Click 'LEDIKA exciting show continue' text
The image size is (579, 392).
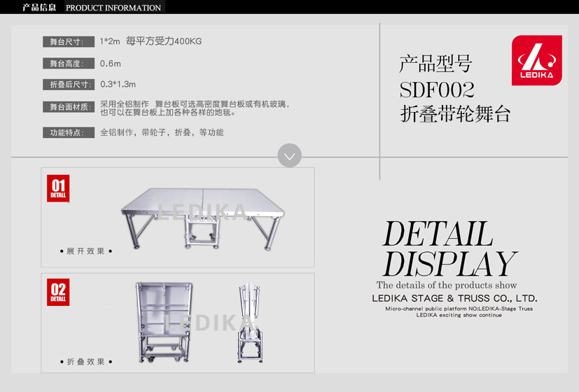[459, 315]
